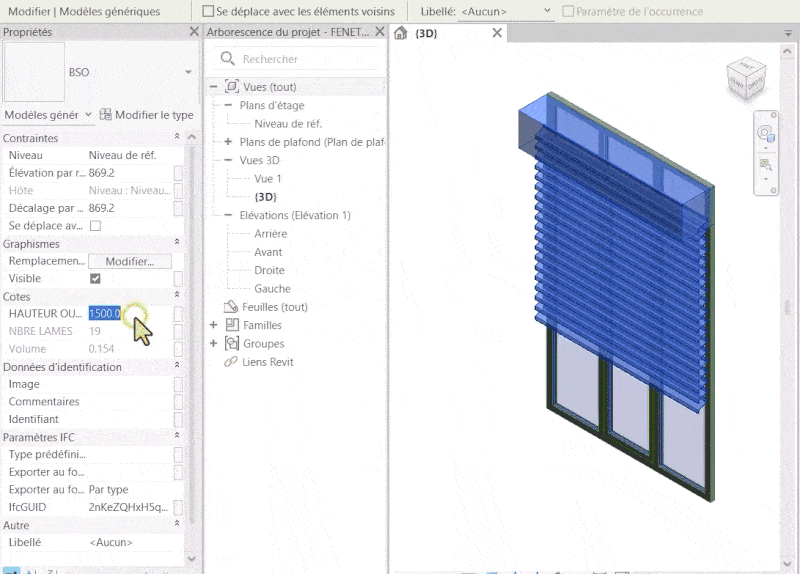The height and width of the screenshot is (574, 800).
Task: Select Vue 1 in the project browser
Action: [268, 178]
